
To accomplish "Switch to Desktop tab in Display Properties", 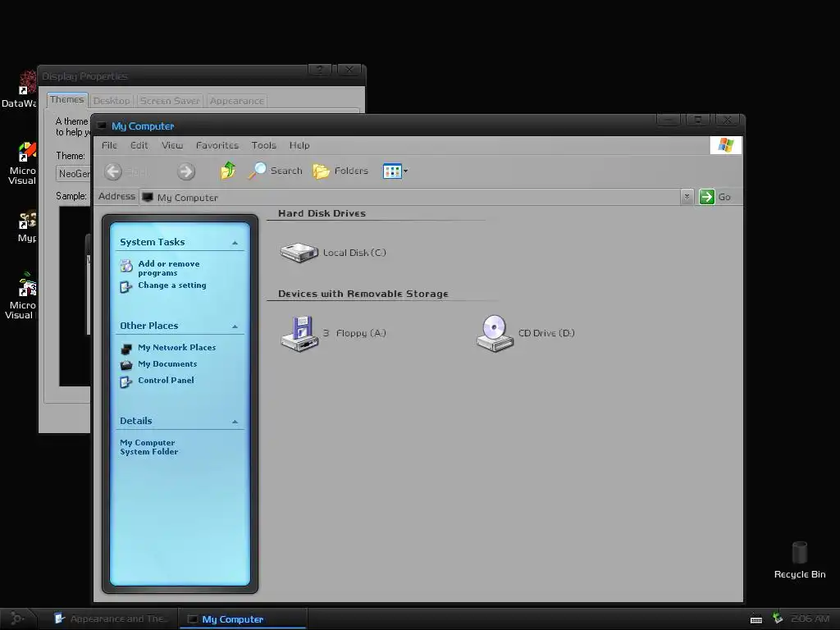I will pos(112,101).
